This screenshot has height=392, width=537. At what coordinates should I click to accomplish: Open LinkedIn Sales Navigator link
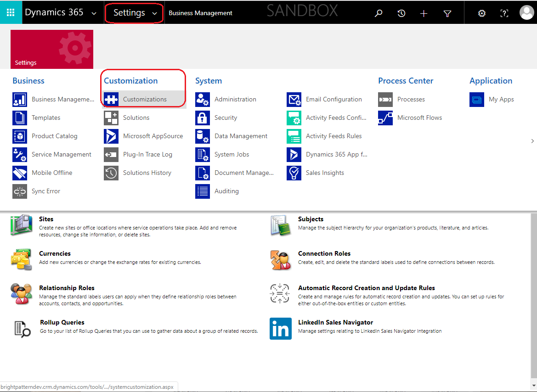335,323
